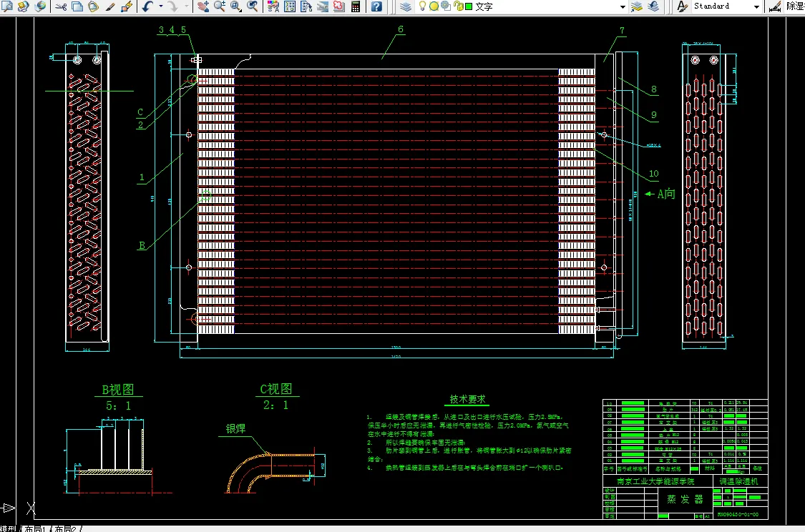
Task: Expand the undo history dropdown arrow
Action: coord(161,6)
